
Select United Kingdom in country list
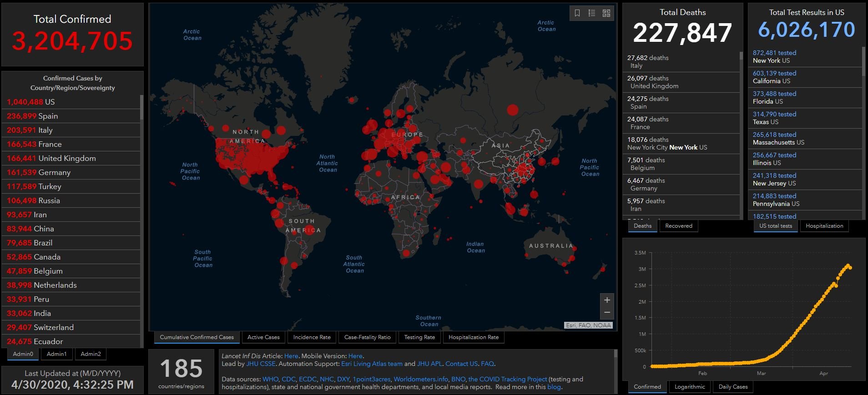point(72,158)
